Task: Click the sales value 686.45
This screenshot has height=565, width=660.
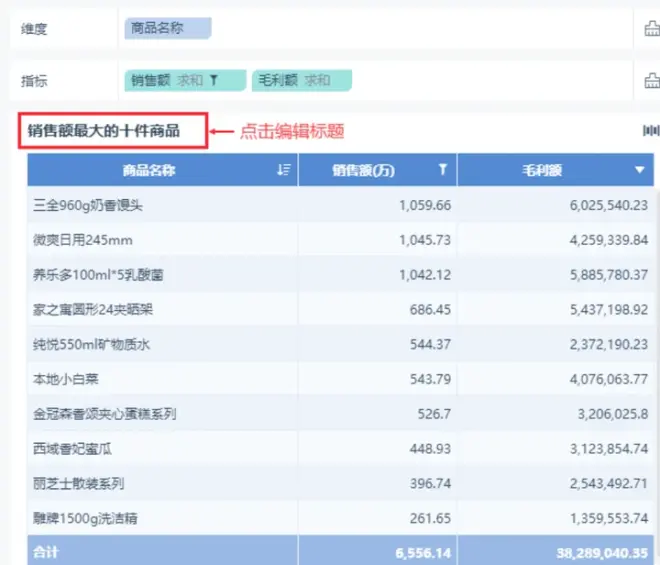Action: 430,309
